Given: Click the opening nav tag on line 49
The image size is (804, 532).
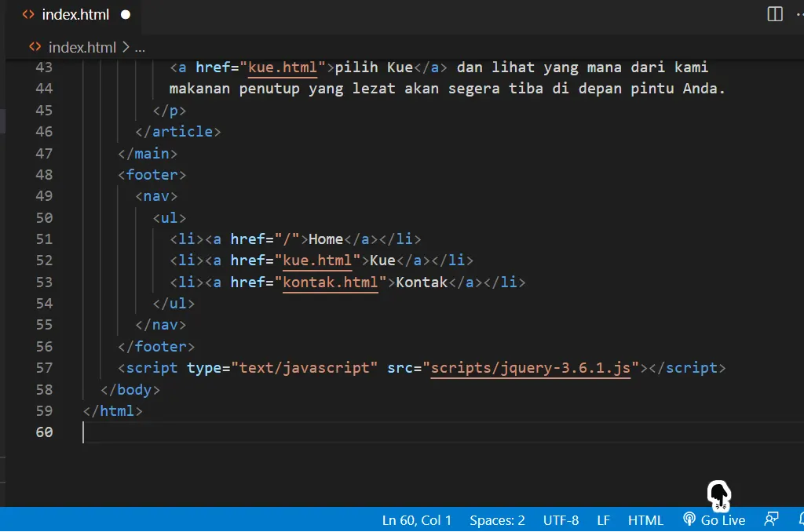Looking at the screenshot, I should 156,196.
